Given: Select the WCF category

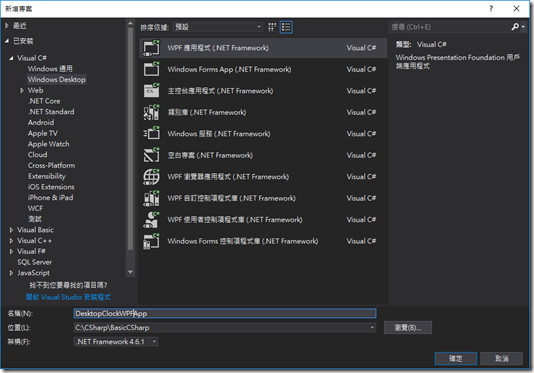Looking at the screenshot, I should (x=35, y=208).
